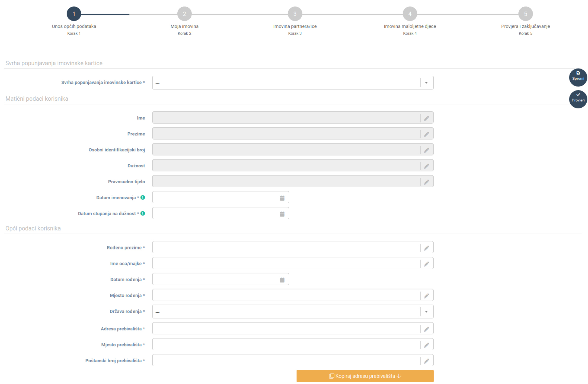Click info icon next to Datum imenovanja
588x384 pixels.
tap(143, 198)
